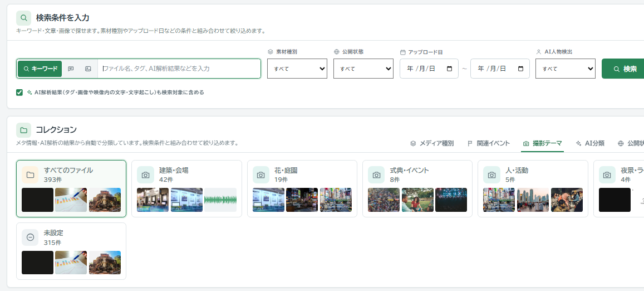This screenshot has width=644, height=291.
Task: Click the start upload date field
Action: [429, 69]
